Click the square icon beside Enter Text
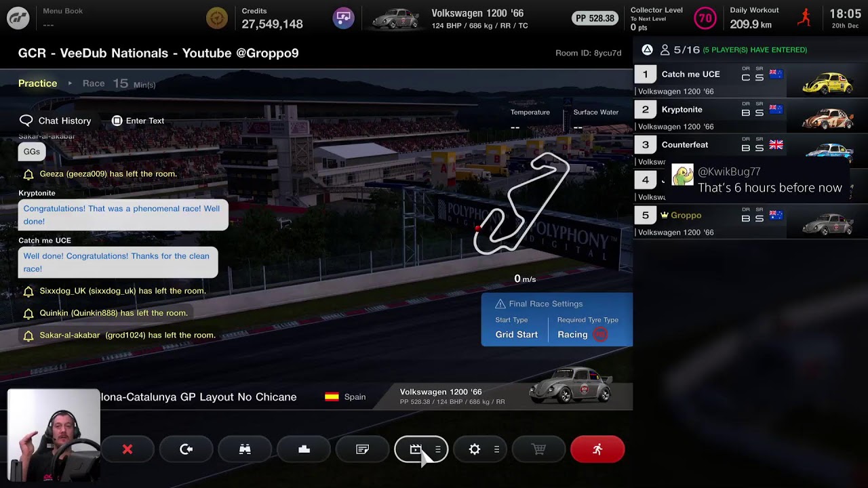Image resolution: width=868 pixels, height=488 pixels. point(117,121)
